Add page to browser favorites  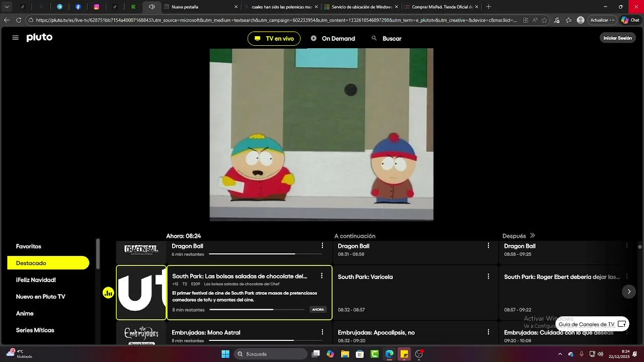544,20
